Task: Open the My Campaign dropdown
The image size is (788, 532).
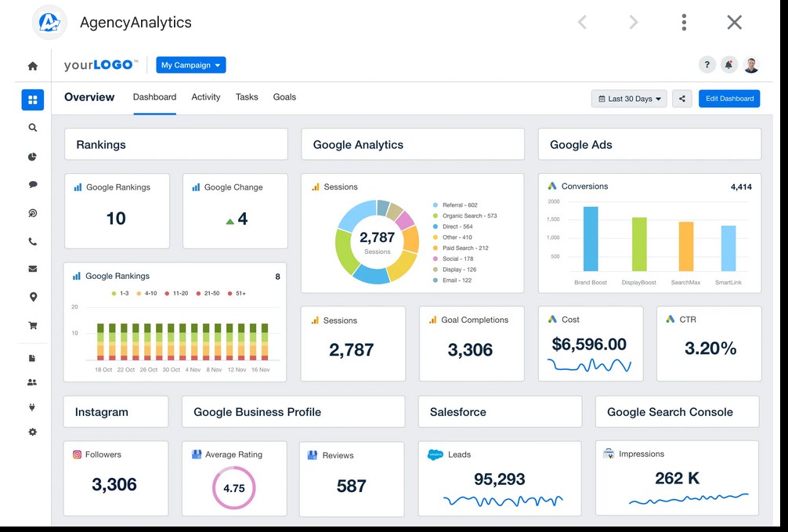Action: 191,65
